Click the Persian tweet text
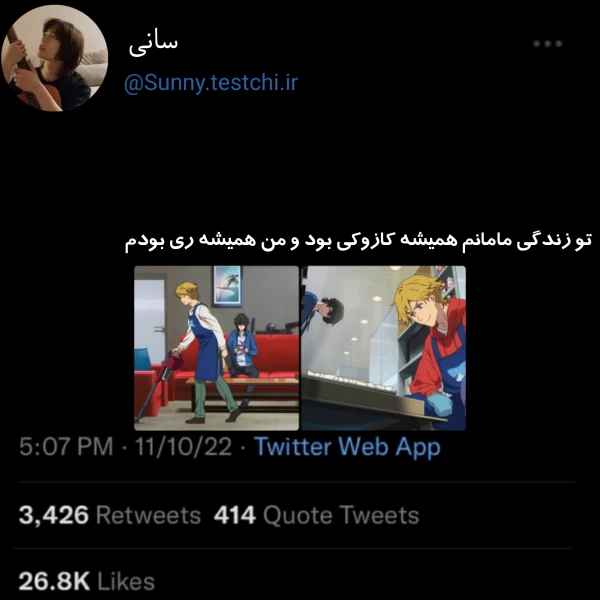This screenshot has height=600, width=600. pos(358,241)
